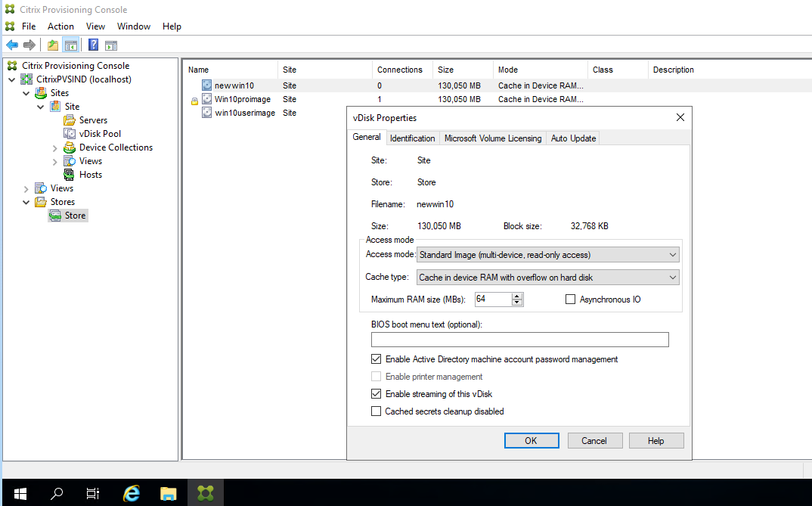Click the Sites node icon
The width and height of the screenshot is (812, 506).
(41, 93)
